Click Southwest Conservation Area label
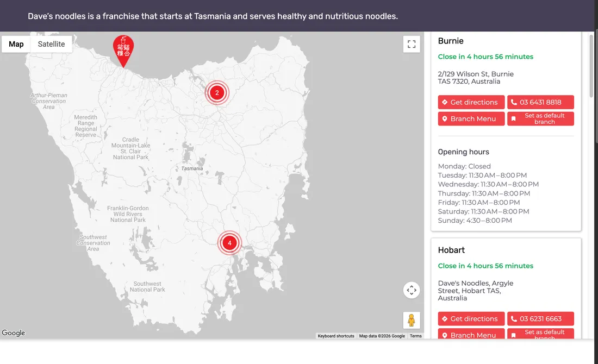Viewport: 598px width, 364px height. point(93,243)
